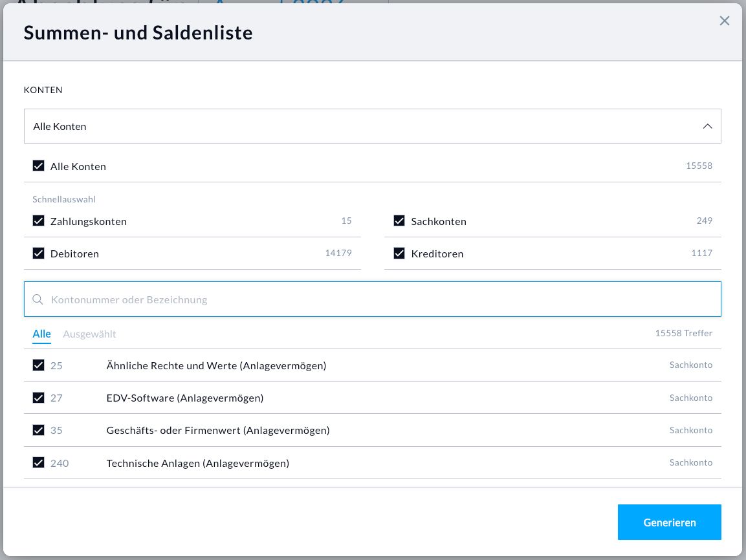Open the Alle Konten combo box
The image size is (746, 560).
(373, 126)
